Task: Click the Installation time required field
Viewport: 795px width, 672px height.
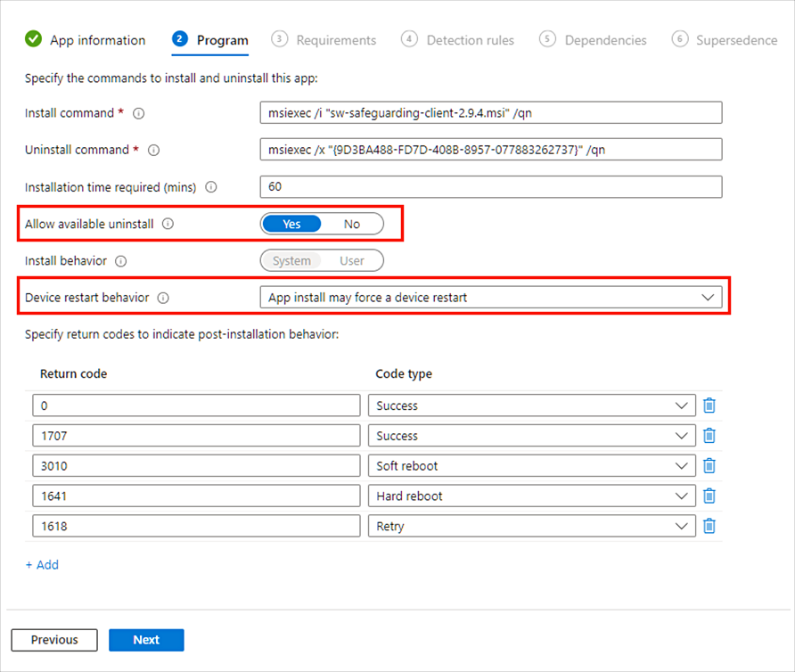Action: [490, 187]
